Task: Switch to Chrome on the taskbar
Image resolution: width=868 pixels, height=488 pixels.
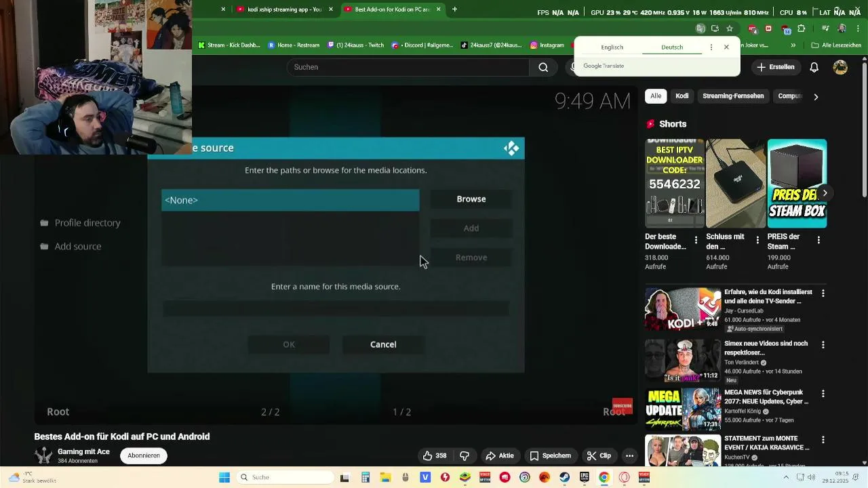Action: (x=604, y=477)
